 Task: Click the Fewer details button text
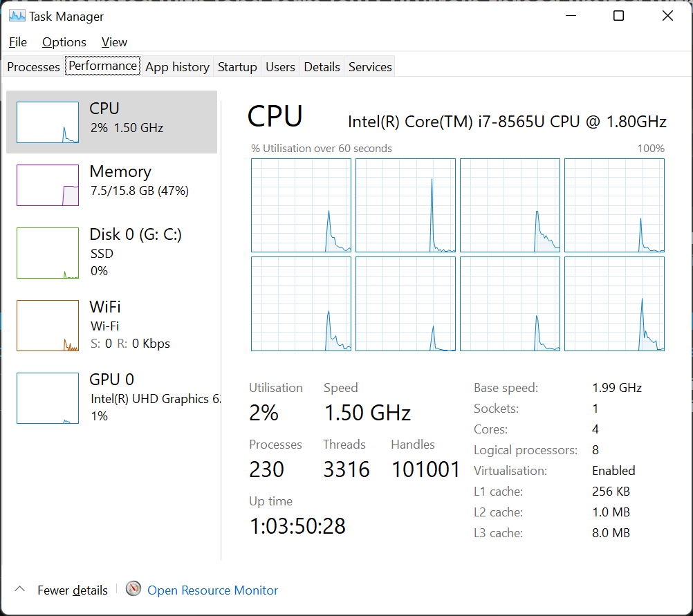click(x=73, y=590)
